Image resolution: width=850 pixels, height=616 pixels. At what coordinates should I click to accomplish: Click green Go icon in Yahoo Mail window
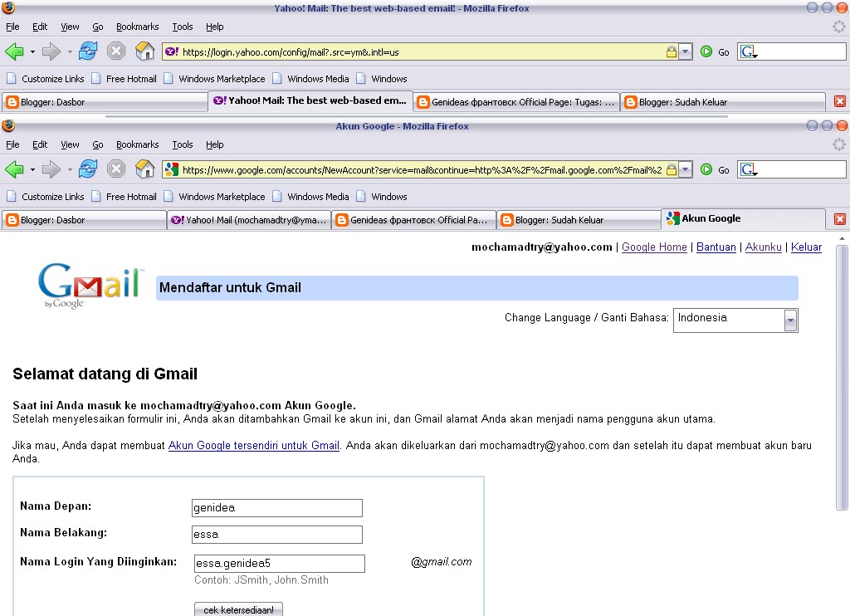(706, 52)
